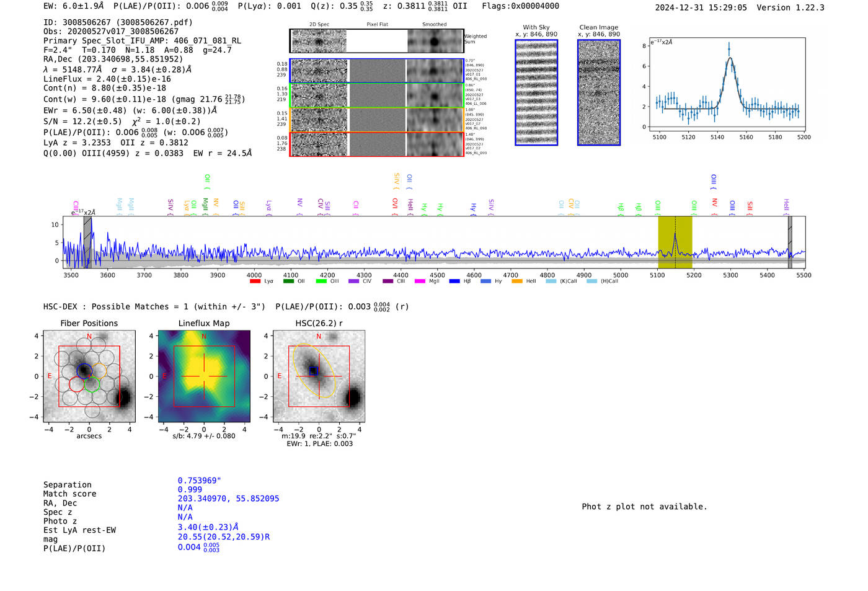The width and height of the screenshot is (868, 591).
Task: Select the Est LyA rest-EW value 3.40(±0.23)Å
Action: pos(208,528)
